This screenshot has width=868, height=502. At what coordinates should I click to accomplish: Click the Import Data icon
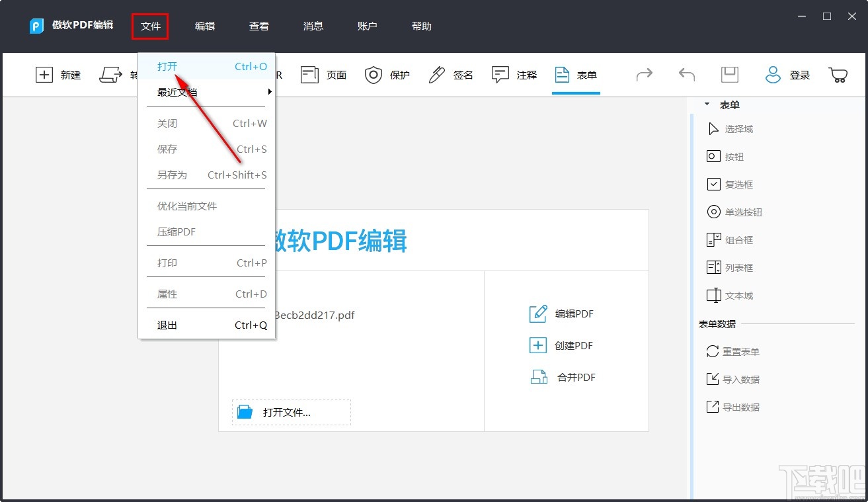point(712,380)
